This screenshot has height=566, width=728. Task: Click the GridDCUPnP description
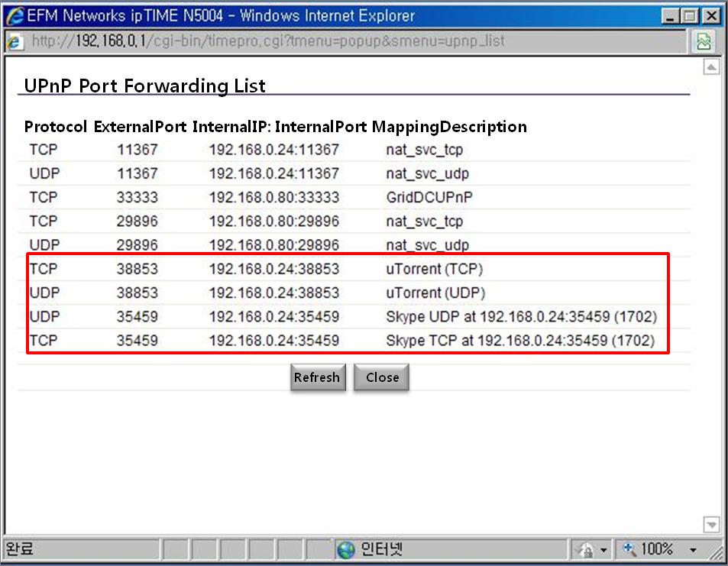click(x=429, y=197)
